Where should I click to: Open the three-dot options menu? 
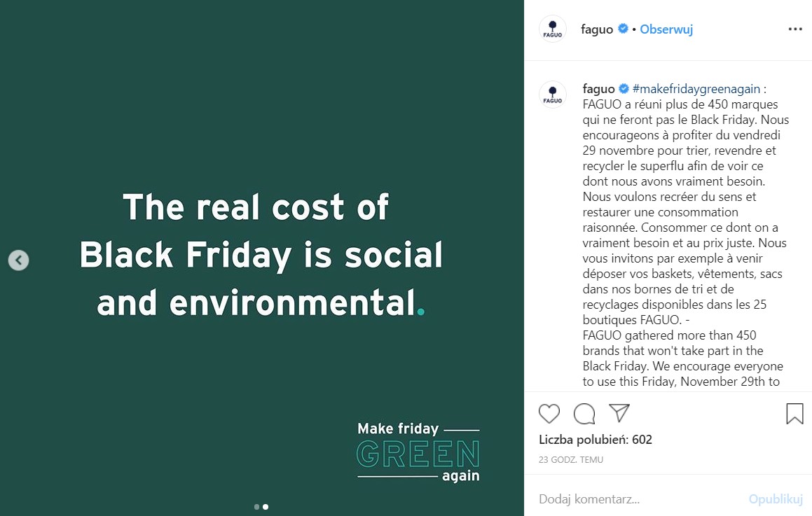794,29
